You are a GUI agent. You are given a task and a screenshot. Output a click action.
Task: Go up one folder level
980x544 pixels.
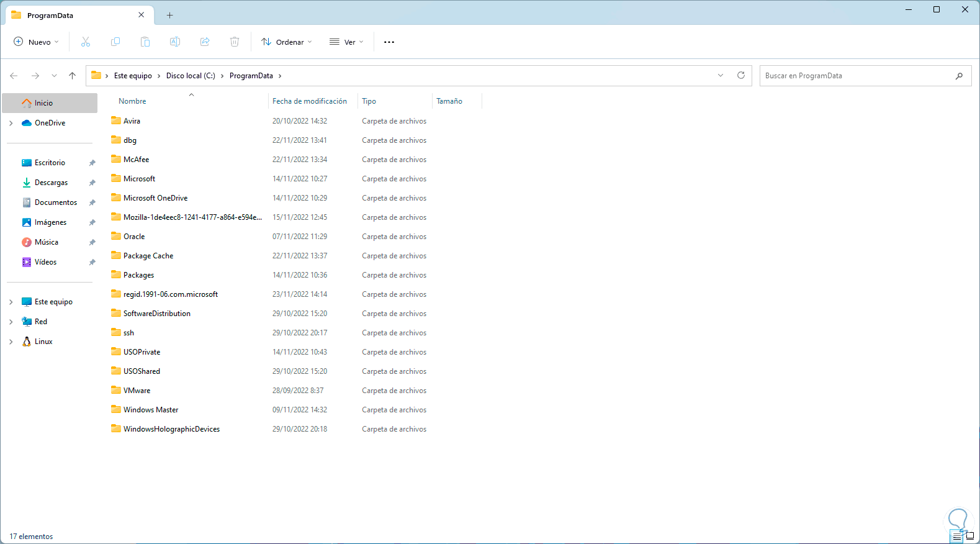pyautogui.click(x=72, y=76)
